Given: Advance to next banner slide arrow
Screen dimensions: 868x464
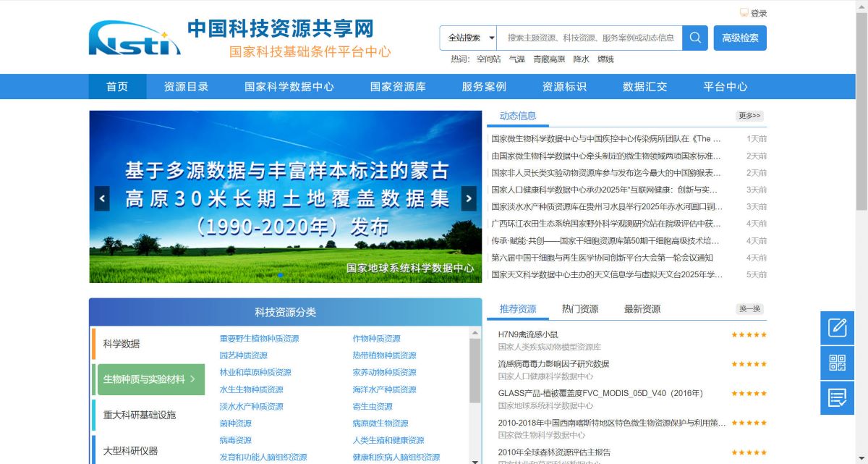Looking at the screenshot, I should coord(469,198).
